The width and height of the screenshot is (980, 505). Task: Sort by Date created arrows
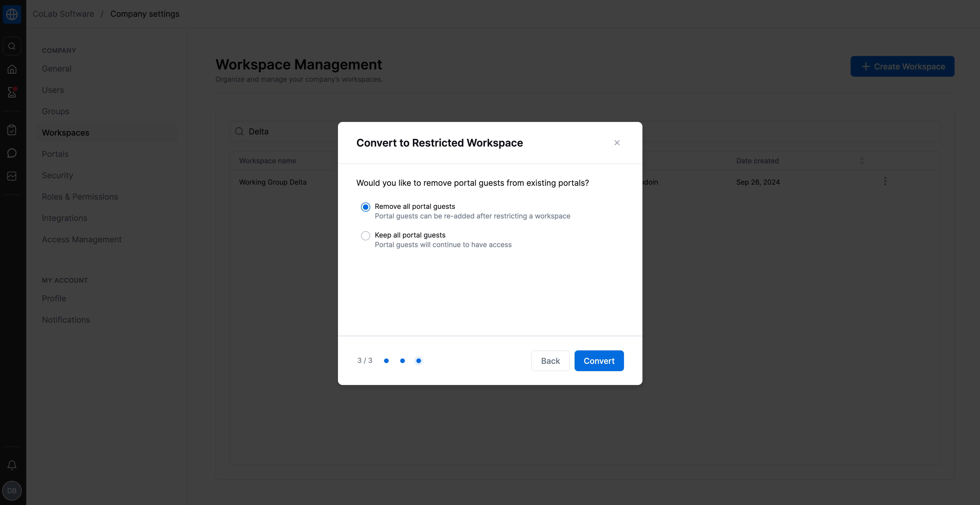[x=862, y=161]
